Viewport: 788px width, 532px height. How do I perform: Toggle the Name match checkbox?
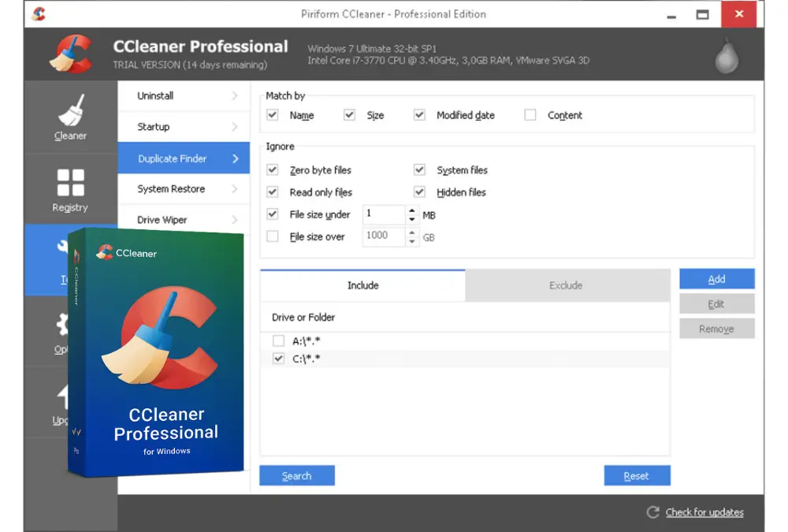click(x=273, y=114)
